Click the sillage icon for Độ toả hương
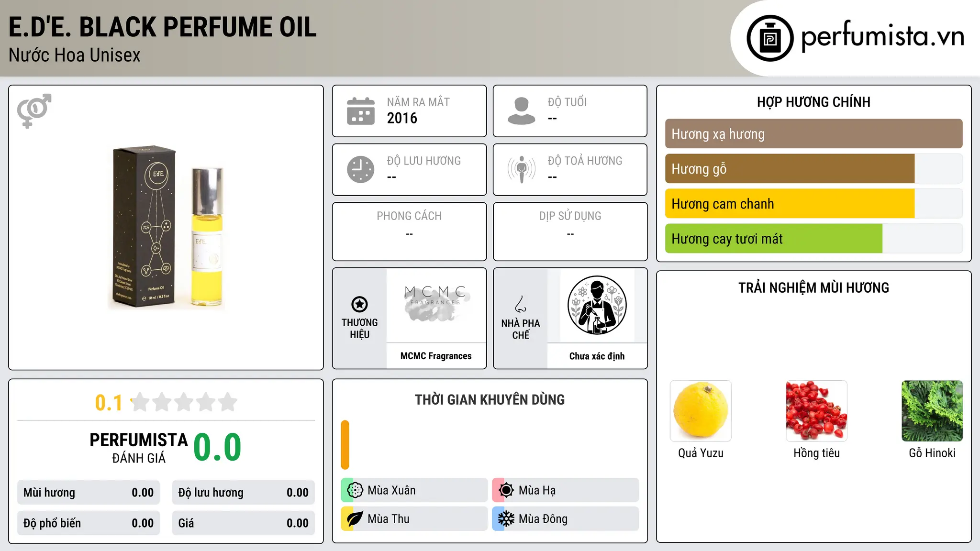 tap(522, 169)
